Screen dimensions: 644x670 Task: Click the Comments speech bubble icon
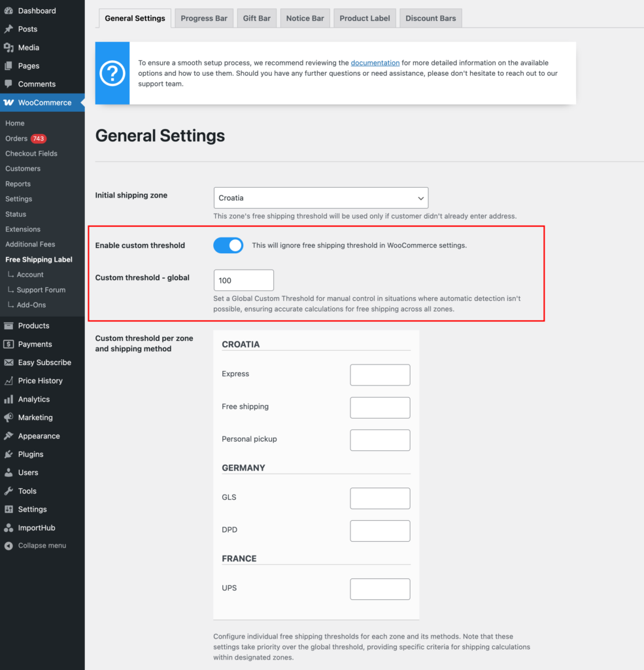[8, 84]
